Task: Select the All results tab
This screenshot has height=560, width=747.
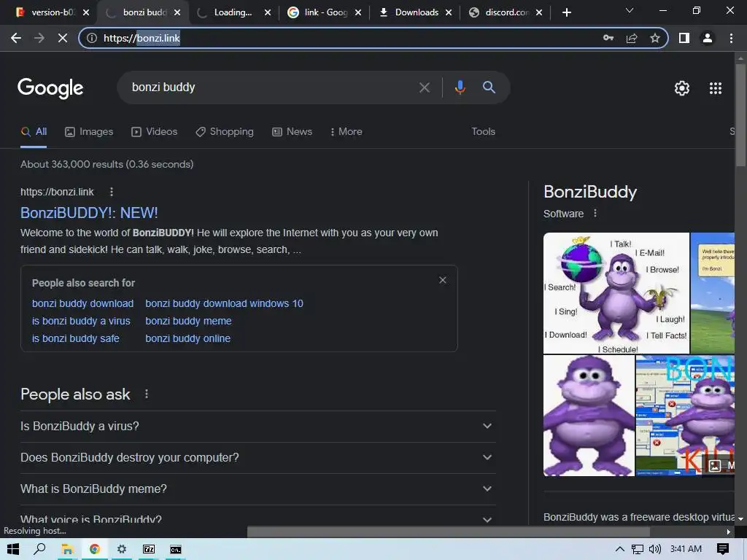Action: 34,132
